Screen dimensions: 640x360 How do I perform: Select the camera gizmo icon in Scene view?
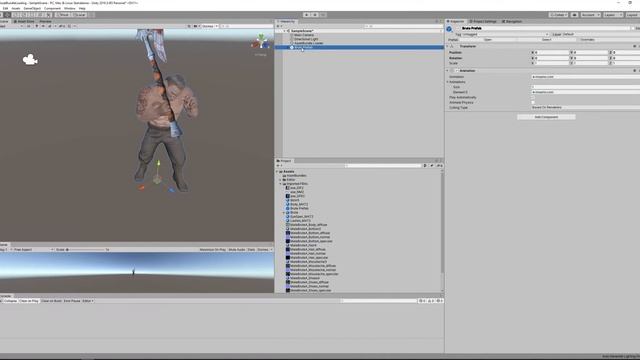point(30,60)
